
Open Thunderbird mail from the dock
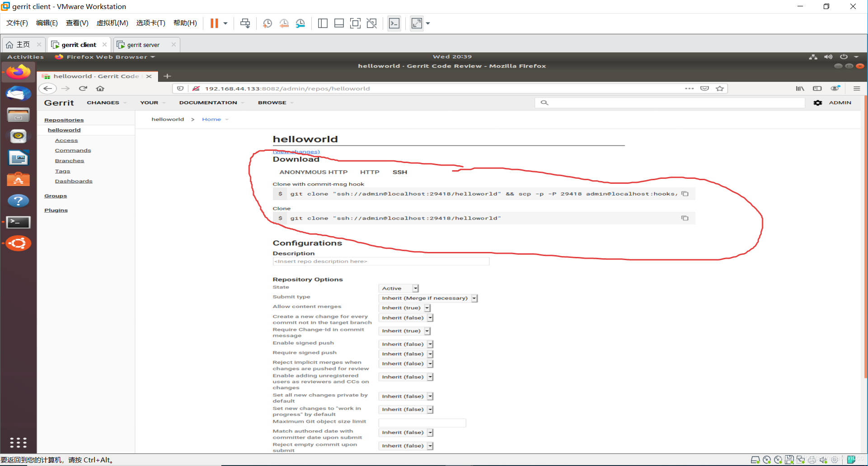pyautogui.click(x=18, y=93)
